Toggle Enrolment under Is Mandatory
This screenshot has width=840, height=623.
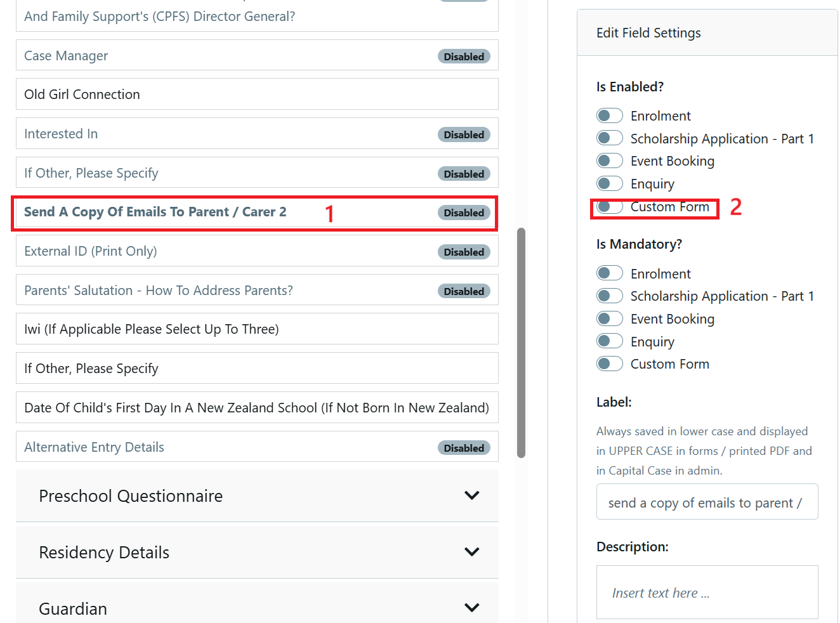tap(609, 273)
